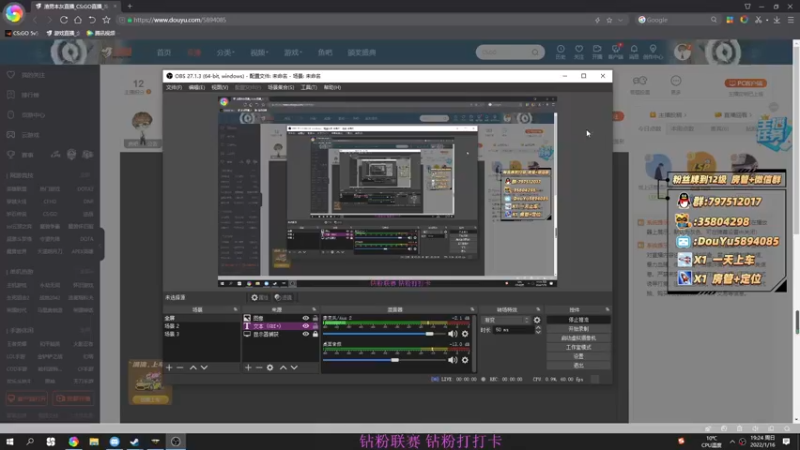Screen dimensions: 800x450
Task: Open settings gear for 麦克风/Aux 2 mixer channel
Action: pos(465,334)
